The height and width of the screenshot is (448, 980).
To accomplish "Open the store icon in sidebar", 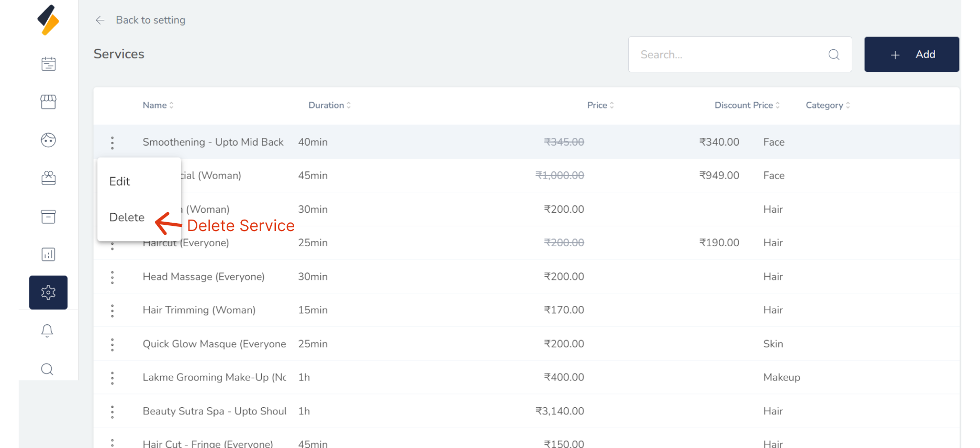I will (48, 102).
